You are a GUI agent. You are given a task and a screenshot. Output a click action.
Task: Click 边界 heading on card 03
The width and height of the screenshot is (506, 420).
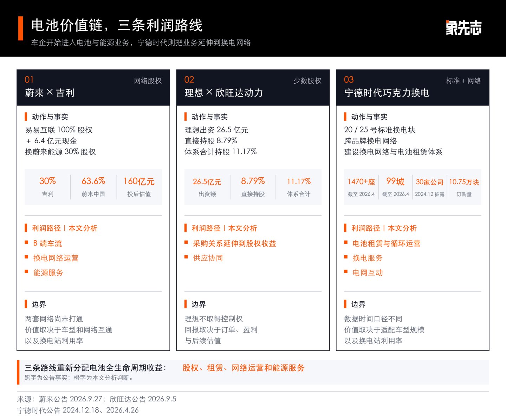pos(358,304)
